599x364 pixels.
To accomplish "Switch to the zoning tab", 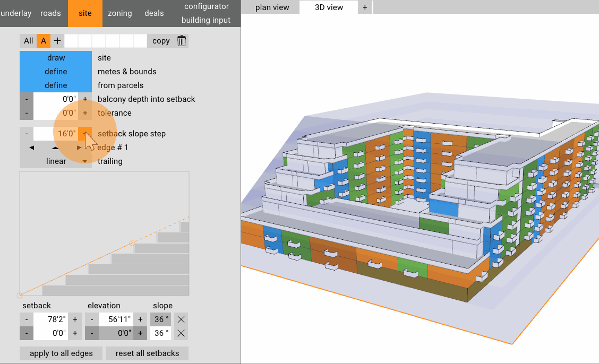I will (119, 13).
